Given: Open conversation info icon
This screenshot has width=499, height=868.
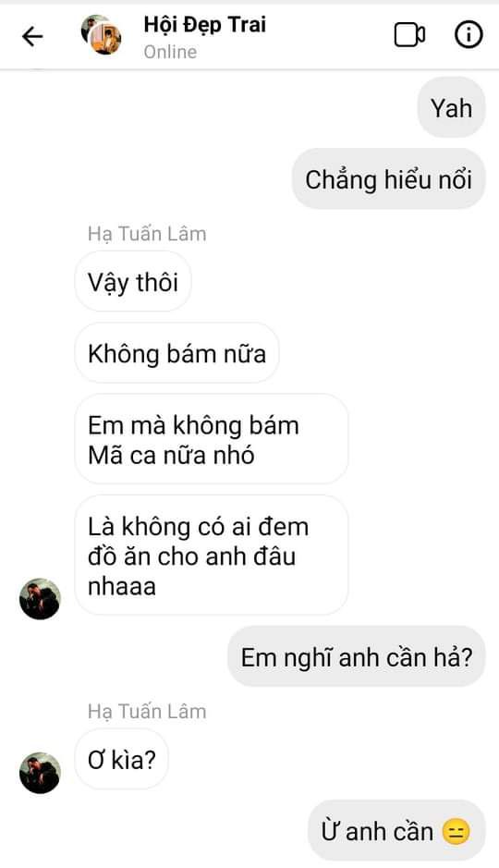Looking at the screenshot, I should (468, 35).
